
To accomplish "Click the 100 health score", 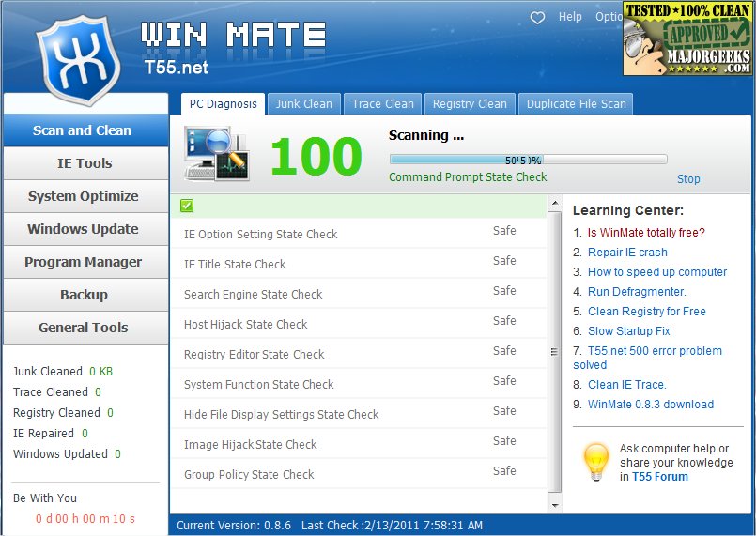I will point(316,156).
